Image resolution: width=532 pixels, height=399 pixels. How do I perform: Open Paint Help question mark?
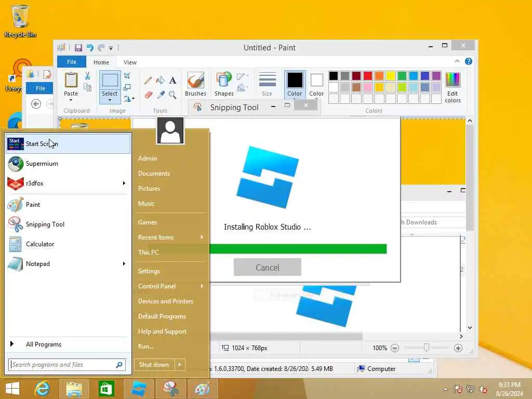tap(469, 61)
